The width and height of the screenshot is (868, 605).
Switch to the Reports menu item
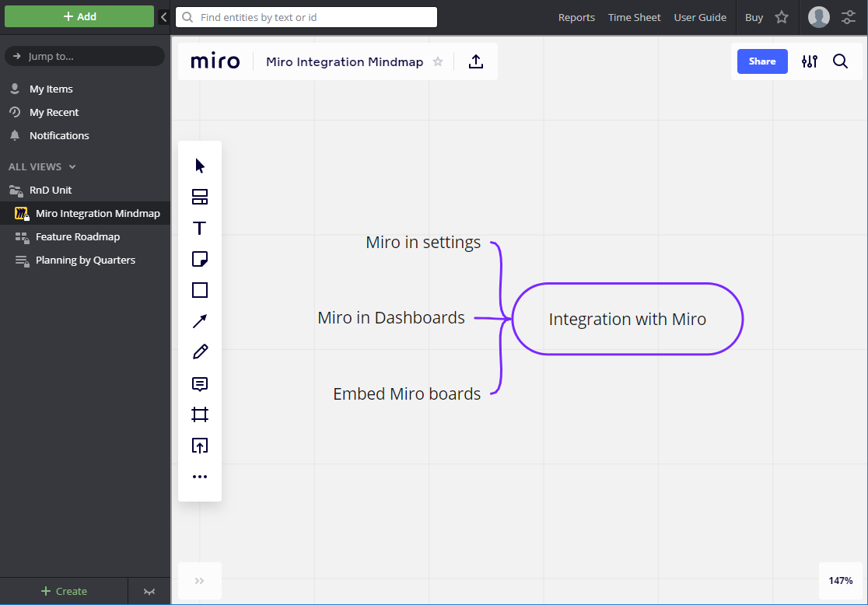pyautogui.click(x=576, y=17)
